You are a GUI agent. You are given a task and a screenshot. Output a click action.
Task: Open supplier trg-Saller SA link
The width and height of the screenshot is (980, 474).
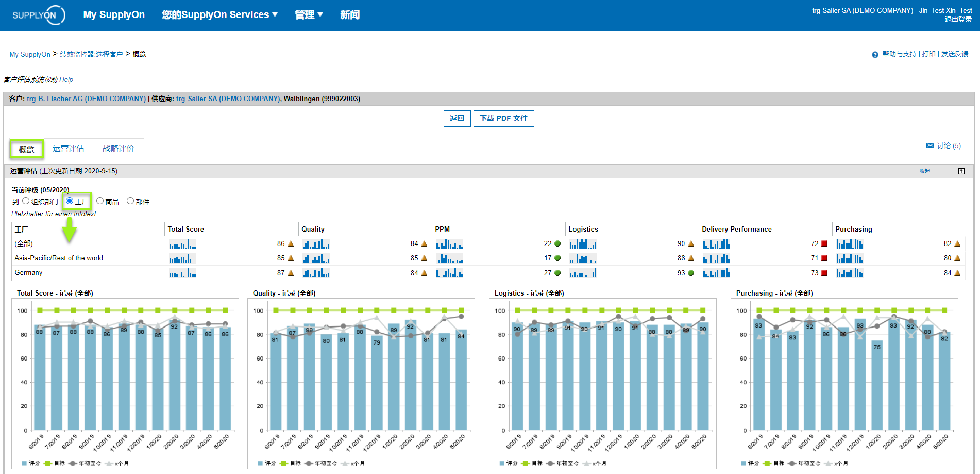228,99
